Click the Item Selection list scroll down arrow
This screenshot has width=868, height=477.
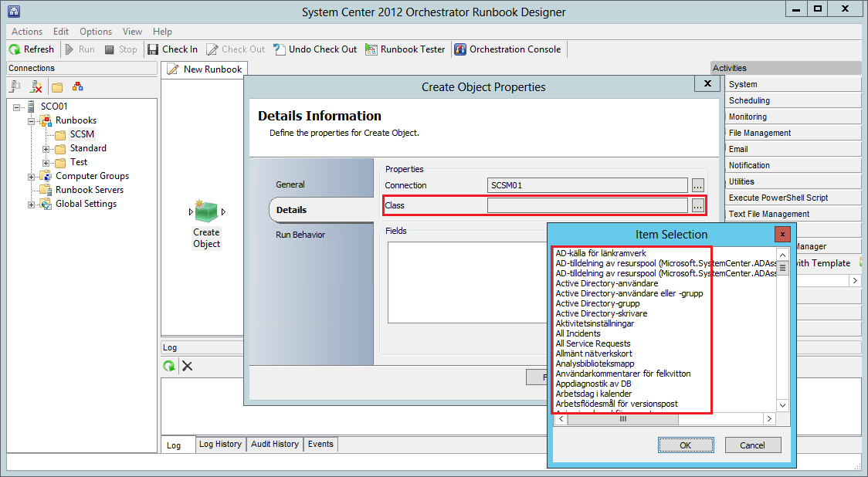point(783,406)
